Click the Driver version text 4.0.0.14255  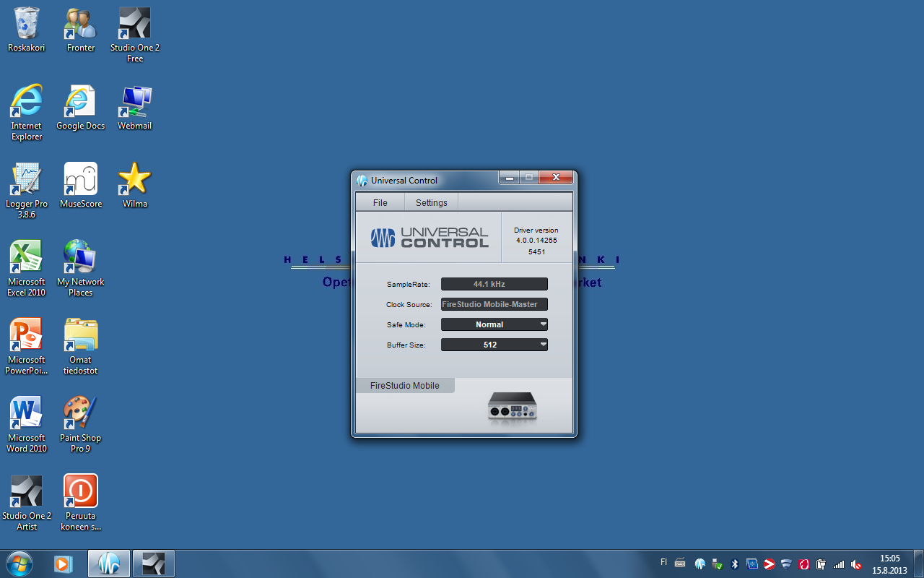536,241
